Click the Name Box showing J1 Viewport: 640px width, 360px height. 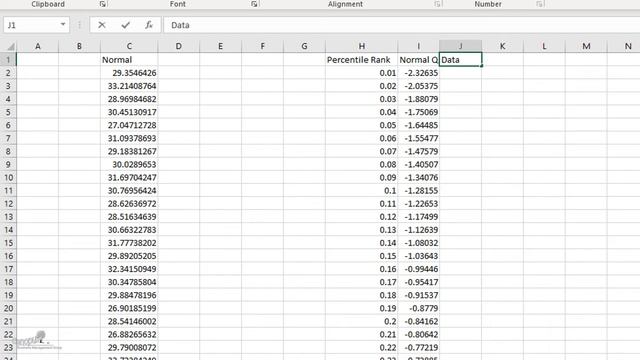pos(31,25)
